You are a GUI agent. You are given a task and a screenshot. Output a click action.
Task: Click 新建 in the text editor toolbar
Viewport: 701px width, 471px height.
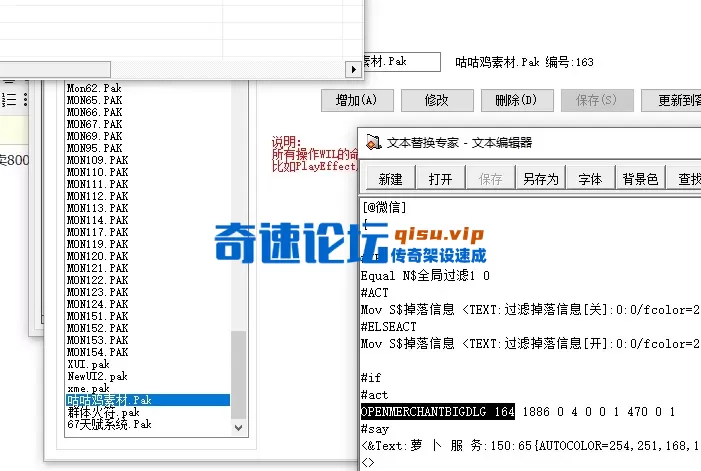tap(391, 179)
